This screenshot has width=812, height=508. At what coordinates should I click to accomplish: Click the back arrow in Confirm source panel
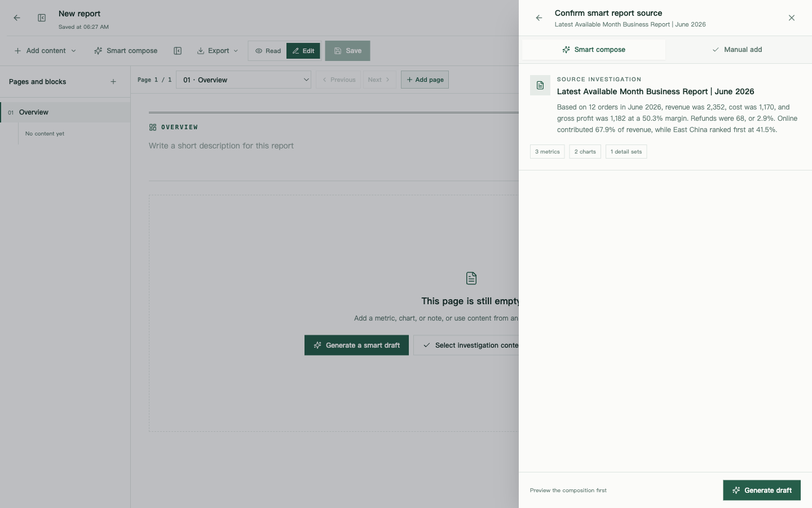coord(539,18)
